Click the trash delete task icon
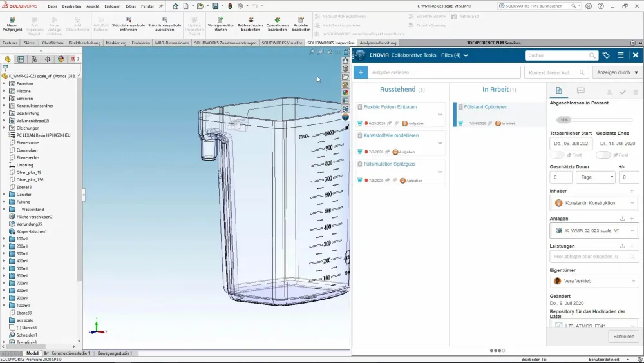The width and height of the screenshot is (644, 363). (x=636, y=92)
